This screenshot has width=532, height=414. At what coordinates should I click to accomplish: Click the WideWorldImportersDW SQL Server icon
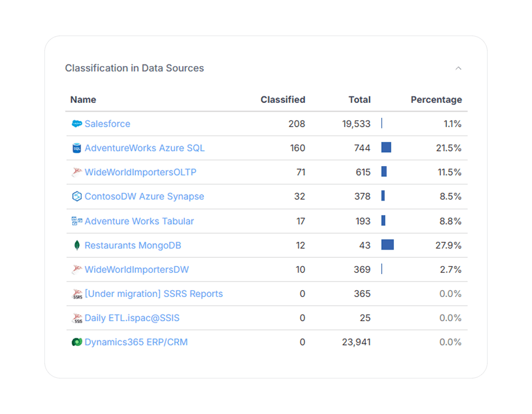76,269
